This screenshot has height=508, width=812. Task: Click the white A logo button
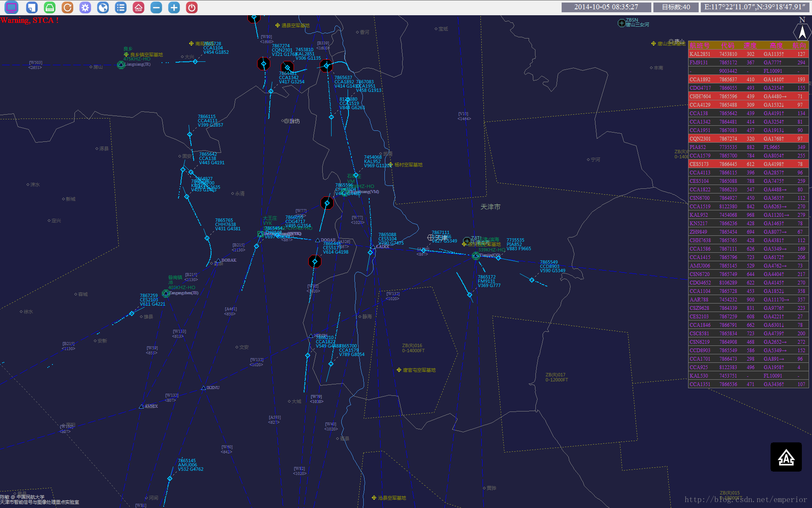coord(786,457)
